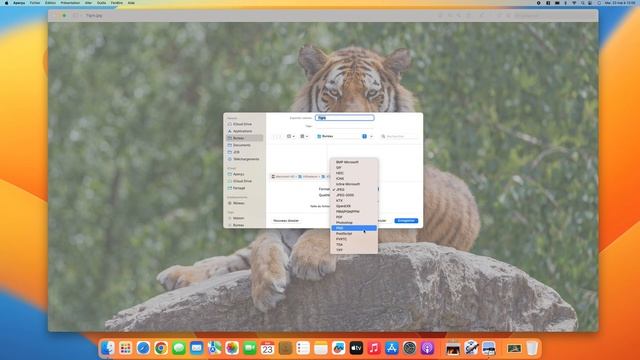Pick the BMP Microsoft format
Image resolution: width=640 pixels, height=360 pixels.
coord(354,162)
